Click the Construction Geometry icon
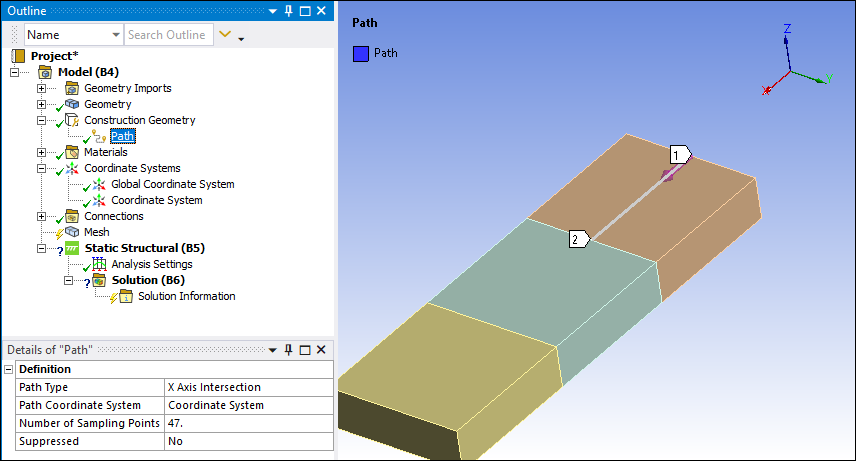This screenshot has width=856, height=461. point(72,120)
